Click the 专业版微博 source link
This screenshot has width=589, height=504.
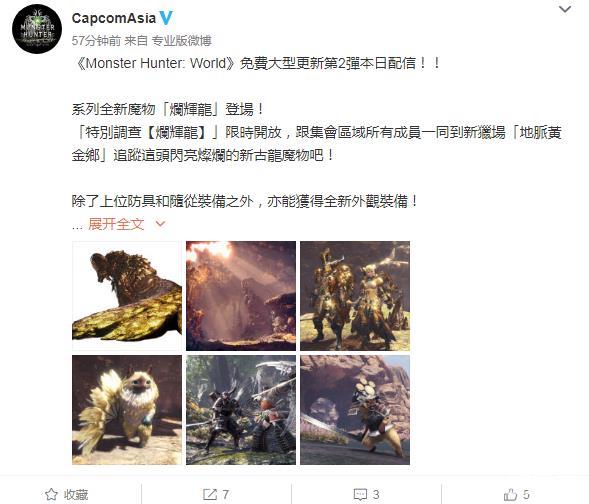(x=181, y=41)
